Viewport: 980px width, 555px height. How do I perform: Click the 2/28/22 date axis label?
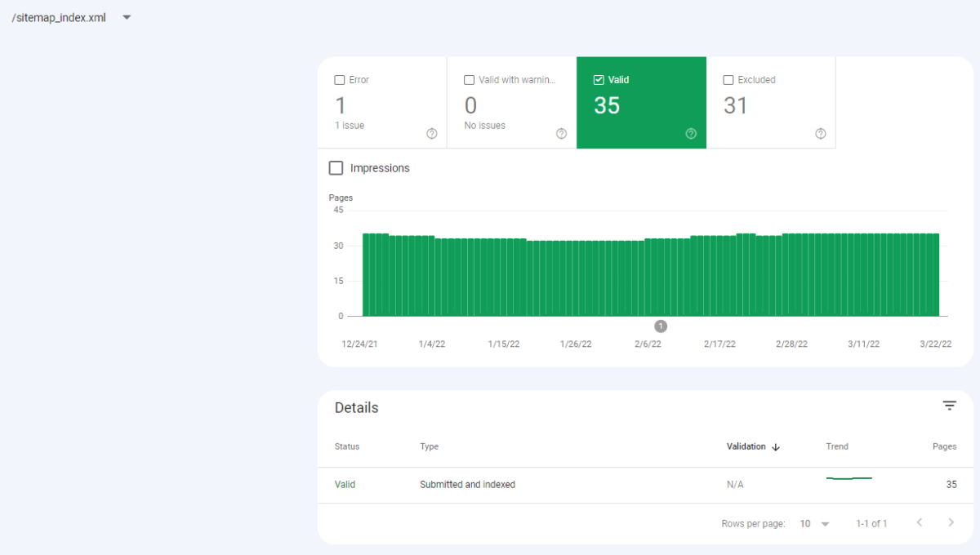791,344
